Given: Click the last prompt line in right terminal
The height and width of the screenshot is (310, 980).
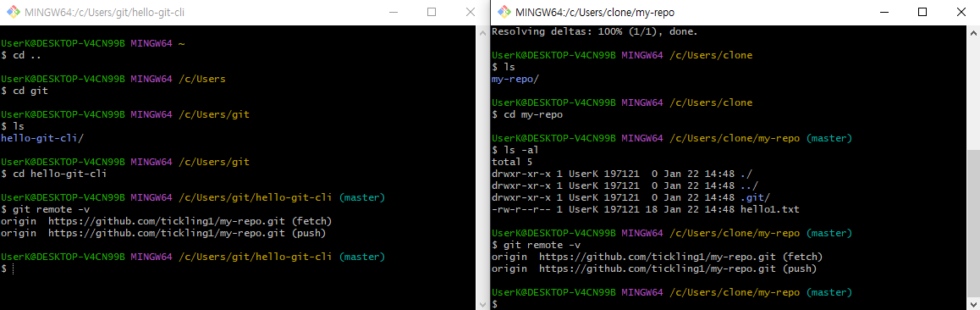Looking at the screenshot, I should tap(495, 304).
